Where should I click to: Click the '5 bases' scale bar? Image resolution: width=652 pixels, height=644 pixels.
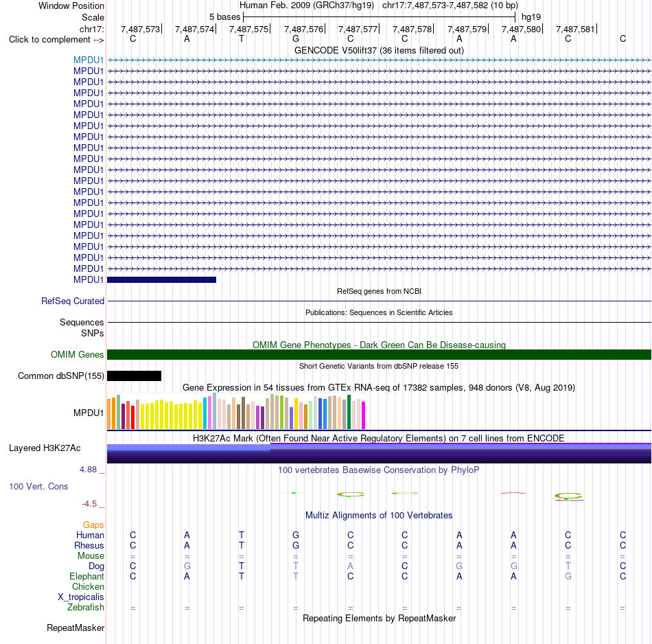[380, 17]
